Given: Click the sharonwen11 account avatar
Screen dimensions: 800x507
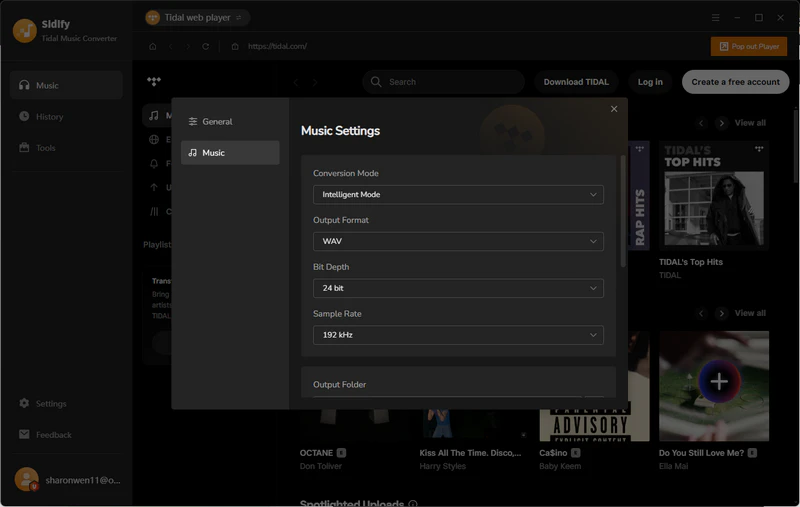Looking at the screenshot, I should coord(26,479).
